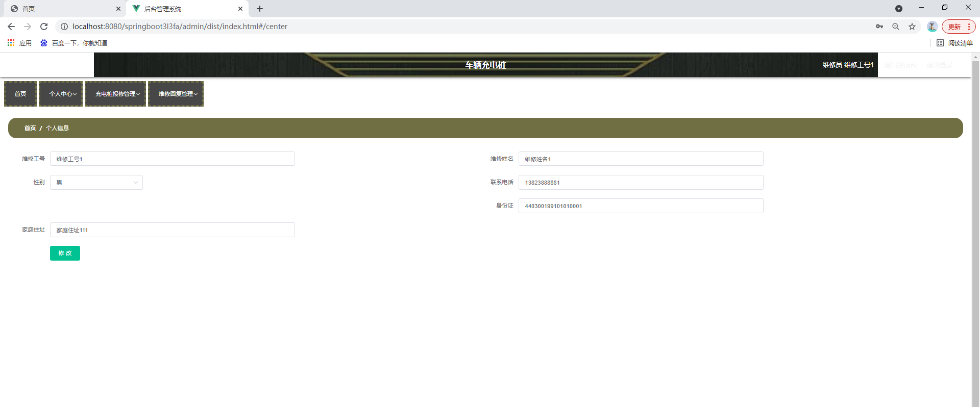Click the 维修工号 input field
This screenshot has width=980, height=407.
pos(173,159)
